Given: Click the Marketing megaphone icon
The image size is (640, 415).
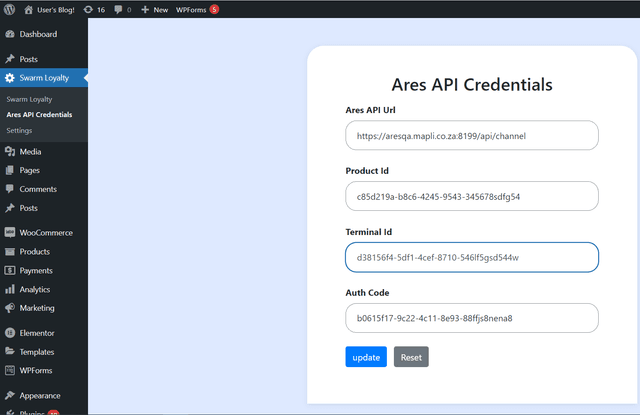Looking at the screenshot, I should point(10,308).
